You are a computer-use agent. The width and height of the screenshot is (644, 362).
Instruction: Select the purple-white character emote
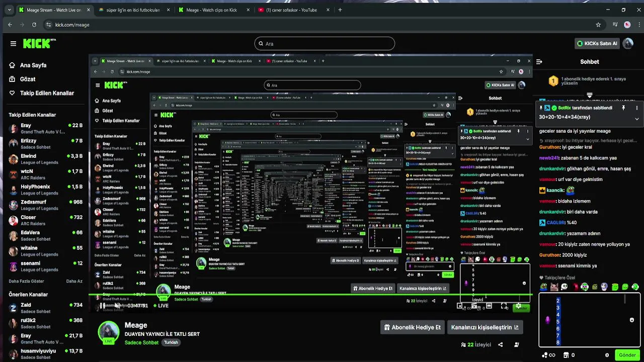coord(604,287)
